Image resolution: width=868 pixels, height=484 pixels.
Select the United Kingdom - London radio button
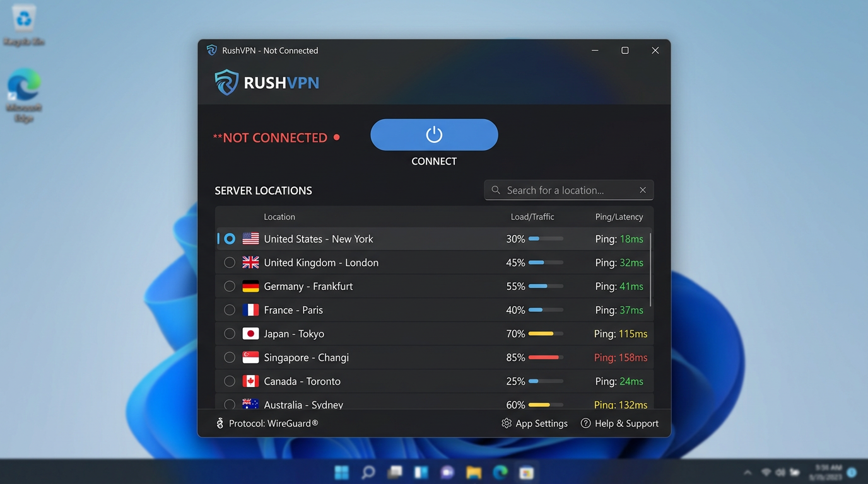click(x=230, y=263)
